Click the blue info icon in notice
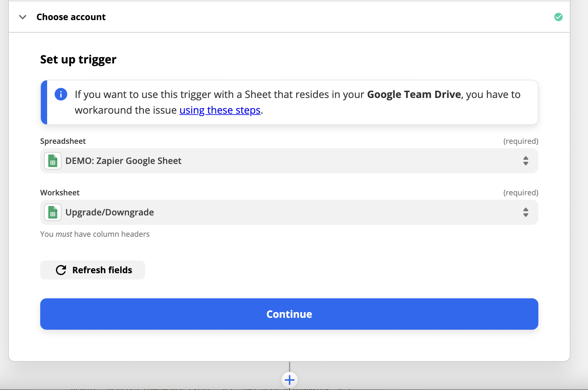Screen dimensions: 588x390 click(x=61, y=94)
